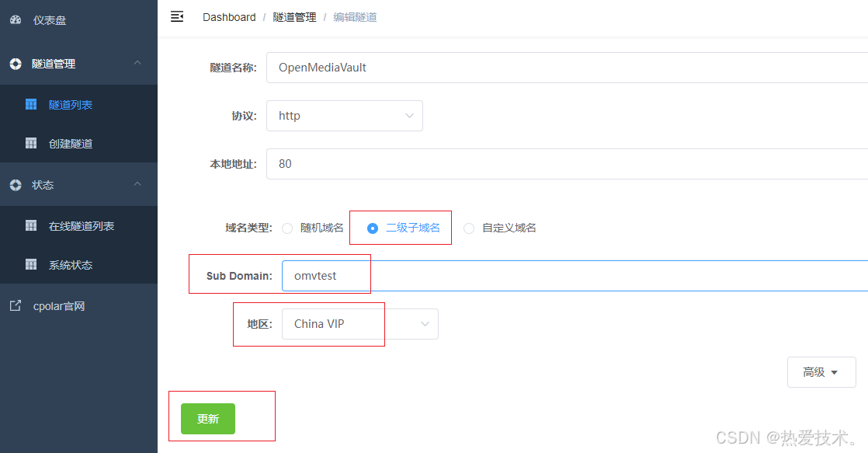
Task: Click the 状态 circle icon
Action: coord(16,185)
